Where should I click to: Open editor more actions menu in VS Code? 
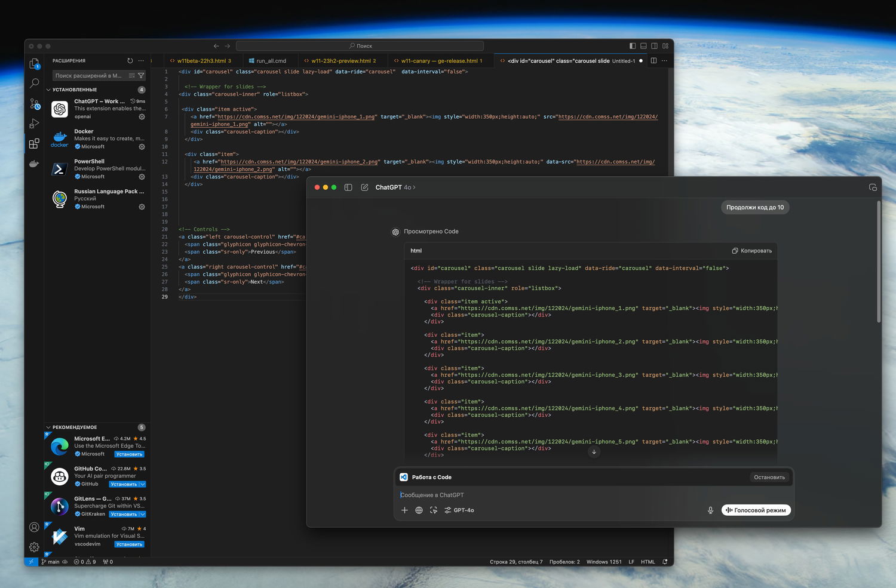(x=664, y=61)
